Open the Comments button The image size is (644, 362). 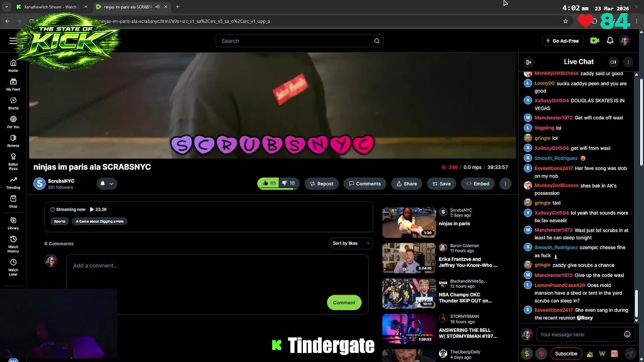click(x=365, y=184)
